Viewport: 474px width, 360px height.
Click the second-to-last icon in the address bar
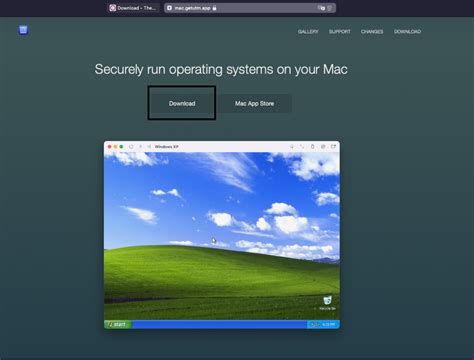coord(322,8)
